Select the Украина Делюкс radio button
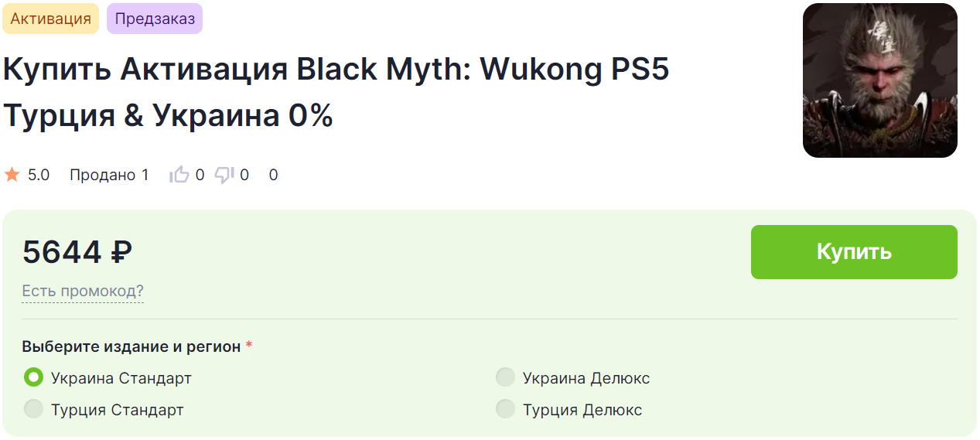The image size is (980, 440). tap(505, 378)
